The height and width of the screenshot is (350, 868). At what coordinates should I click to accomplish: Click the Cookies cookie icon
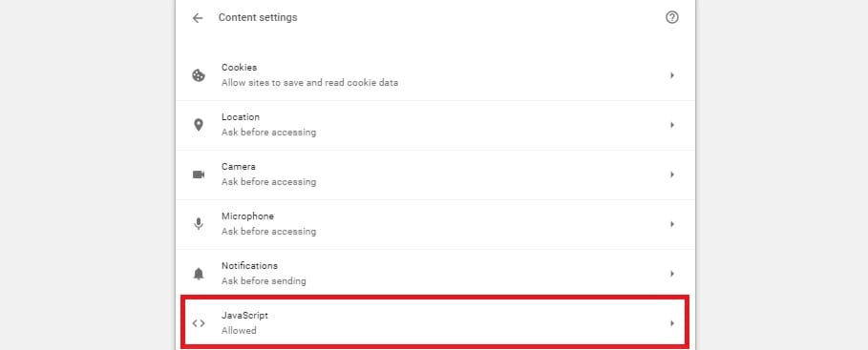[199, 75]
